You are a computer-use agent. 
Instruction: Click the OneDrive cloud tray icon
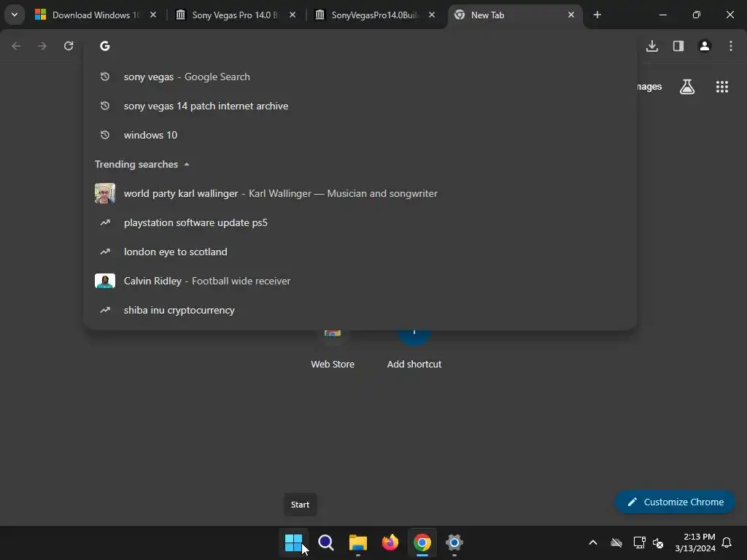[616, 542]
